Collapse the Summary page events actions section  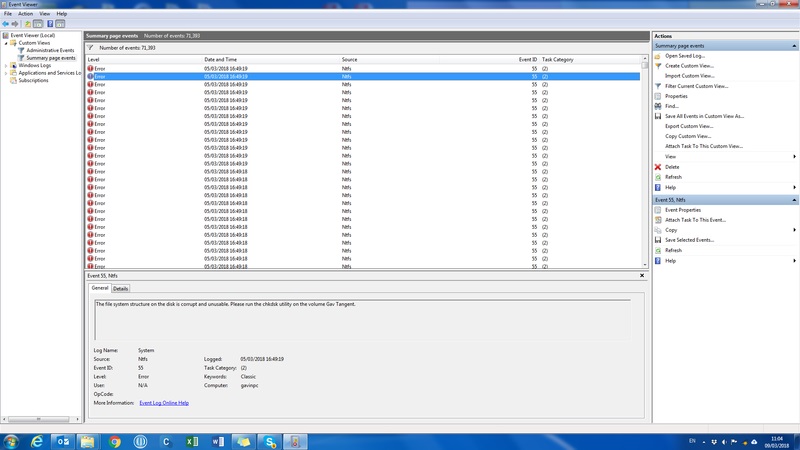(794, 46)
